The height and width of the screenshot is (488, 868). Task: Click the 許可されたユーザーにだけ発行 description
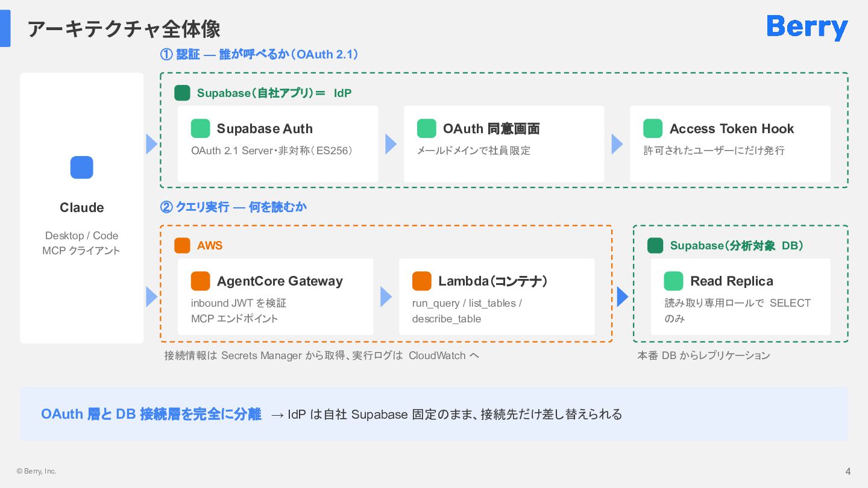[714, 151]
